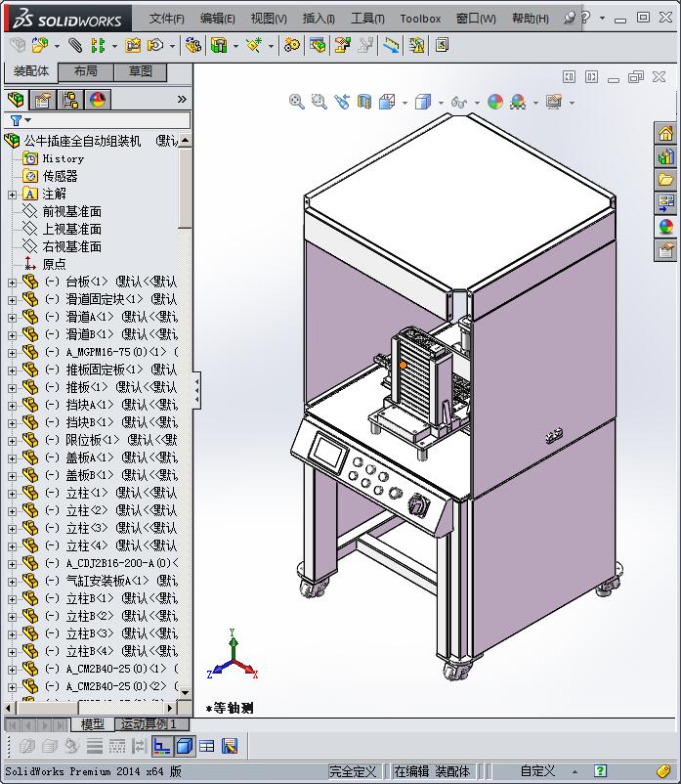
Task: Open the filter dropdown arrow in tree
Action: click(27, 120)
